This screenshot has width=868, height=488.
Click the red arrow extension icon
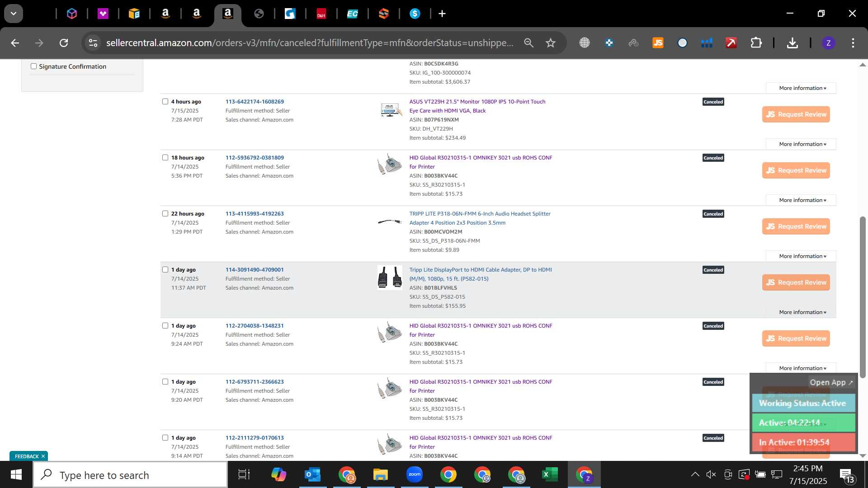click(x=731, y=43)
